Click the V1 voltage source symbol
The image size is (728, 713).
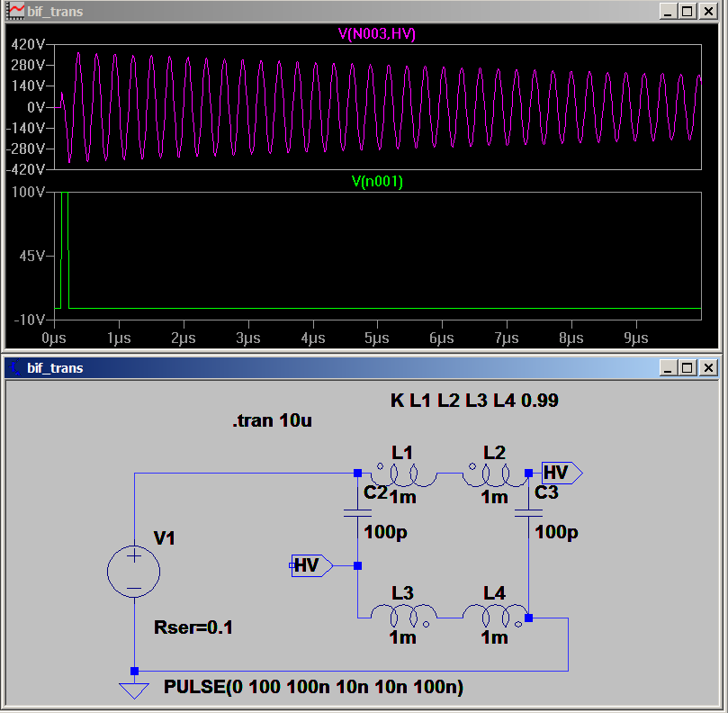(x=134, y=572)
